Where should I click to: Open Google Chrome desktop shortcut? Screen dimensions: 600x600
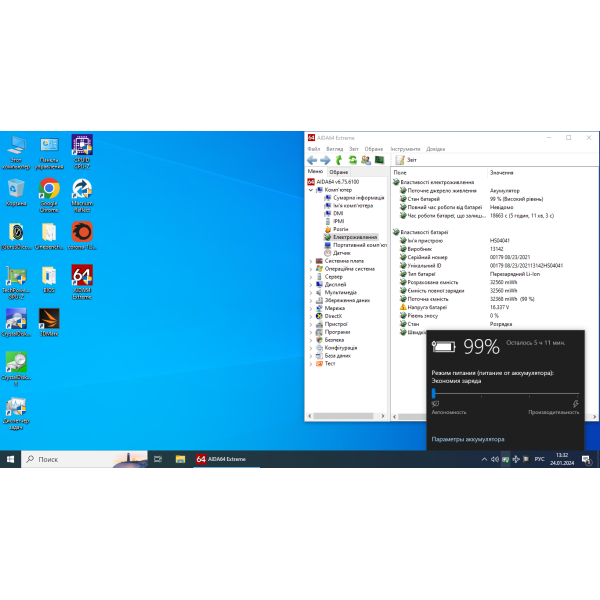pos(49,196)
